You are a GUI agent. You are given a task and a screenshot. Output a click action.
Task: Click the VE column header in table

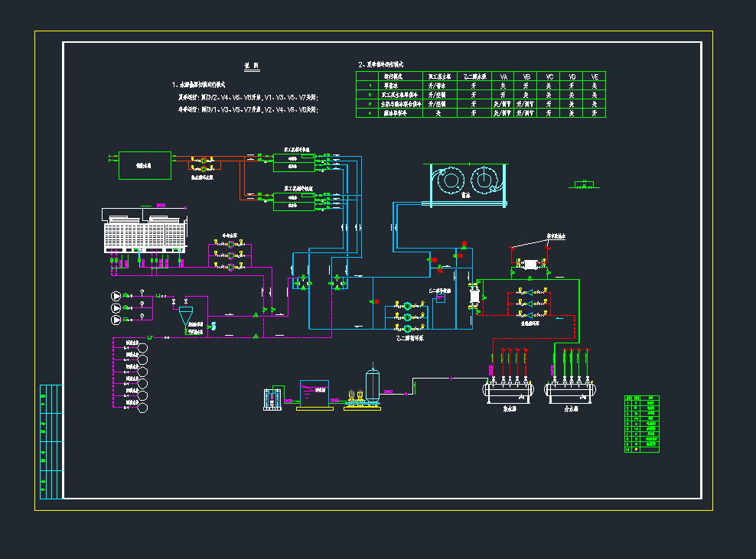point(595,76)
